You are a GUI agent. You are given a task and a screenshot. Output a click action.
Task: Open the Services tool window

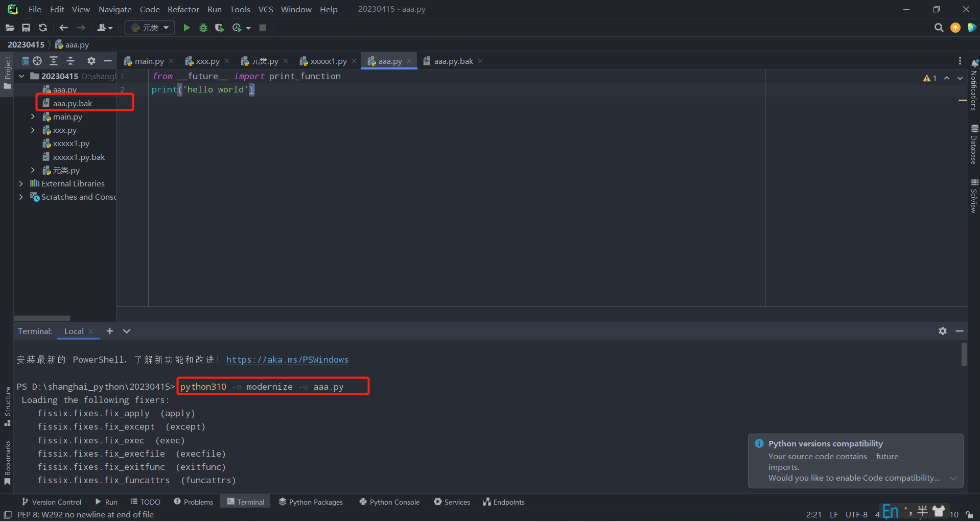(x=452, y=502)
